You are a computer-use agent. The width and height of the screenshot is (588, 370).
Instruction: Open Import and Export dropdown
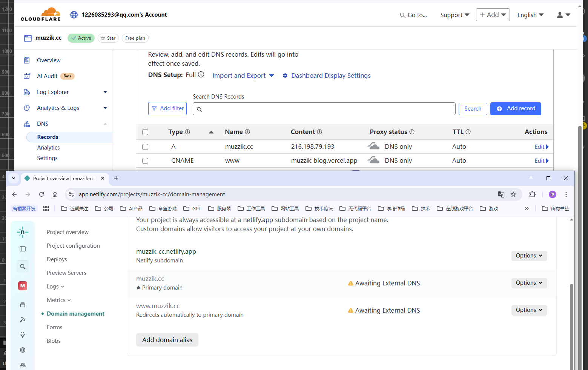click(243, 76)
